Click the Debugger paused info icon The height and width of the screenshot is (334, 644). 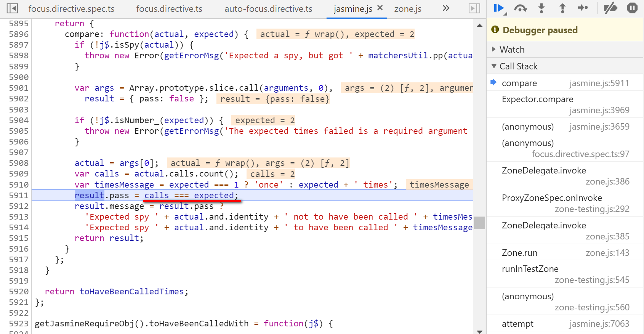click(x=495, y=29)
